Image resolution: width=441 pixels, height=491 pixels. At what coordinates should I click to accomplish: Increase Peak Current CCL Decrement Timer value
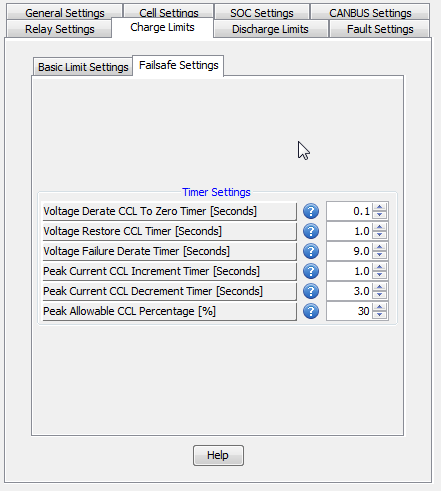[379, 287]
